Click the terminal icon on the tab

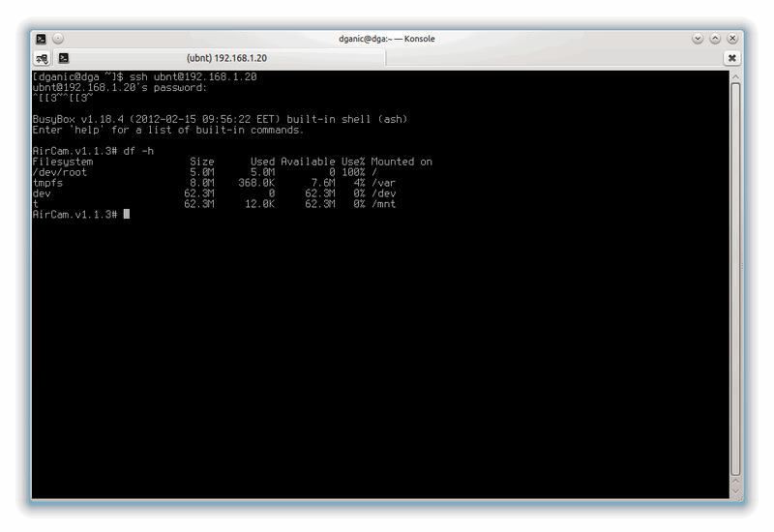point(64,58)
